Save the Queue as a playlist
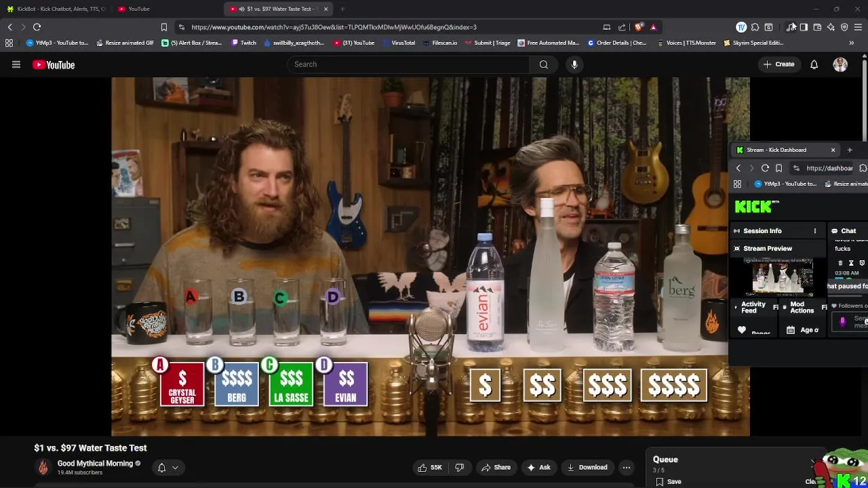 (669, 481)
